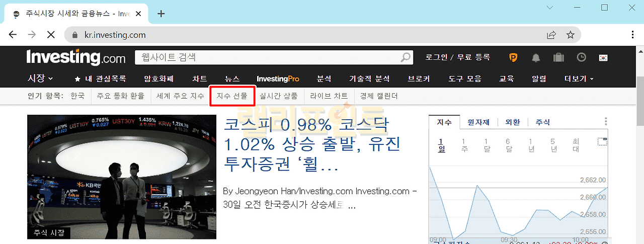Click the Korean flag language icon
644x244 pixels.
603,57
